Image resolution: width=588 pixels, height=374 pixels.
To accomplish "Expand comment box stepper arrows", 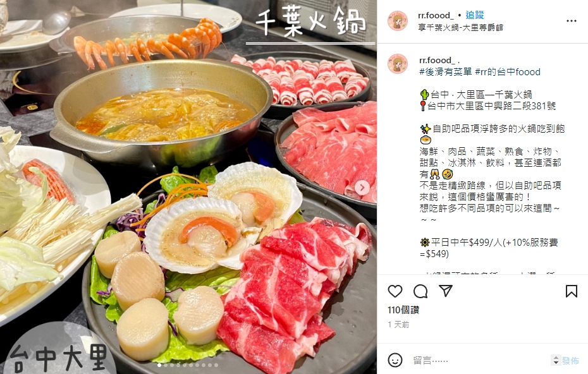I will click(x=556, y=361).
